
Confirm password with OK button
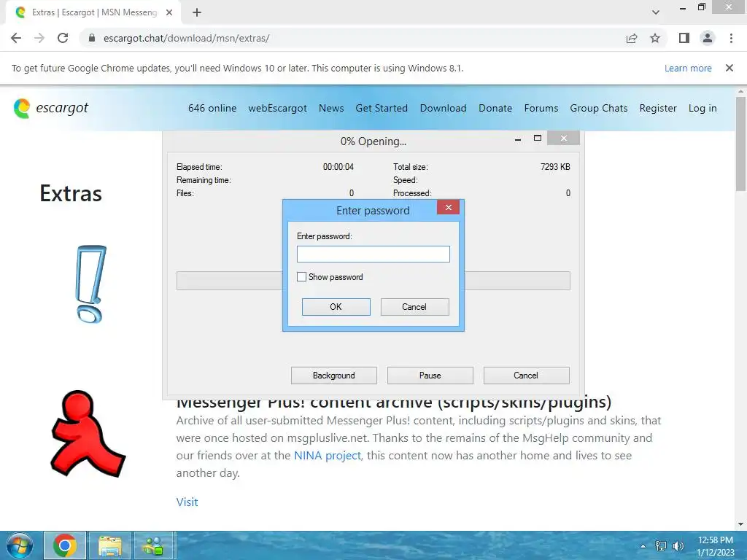(x=336, y=307)
